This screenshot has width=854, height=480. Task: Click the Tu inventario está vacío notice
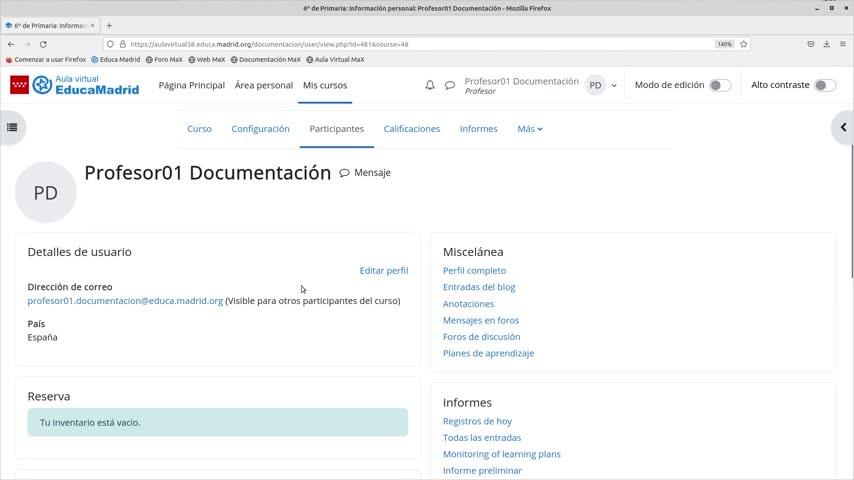217,422
